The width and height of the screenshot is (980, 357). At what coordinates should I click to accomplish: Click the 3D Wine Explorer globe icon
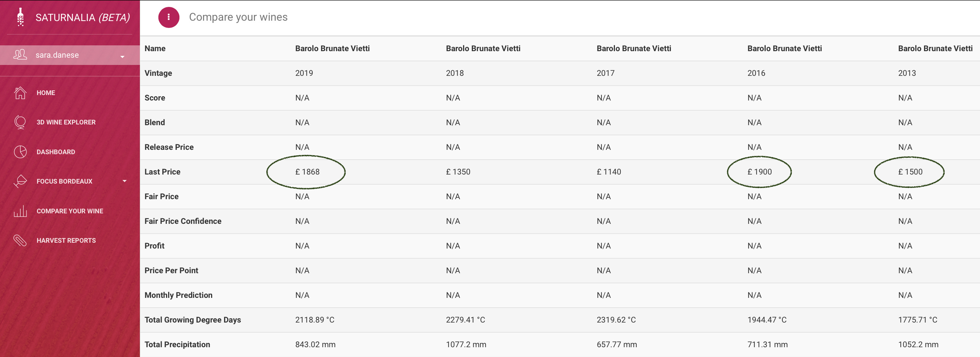(x=20, y=122)
